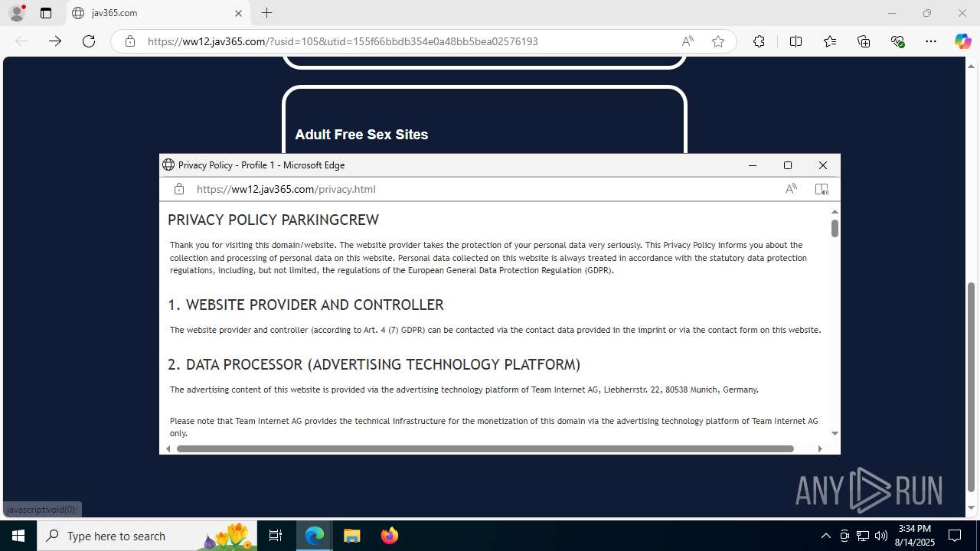Click '2. DATA PROCESSOR' section heading
Image resolution: width=980 pixels, height=551 pixels.
pos(374,365)
